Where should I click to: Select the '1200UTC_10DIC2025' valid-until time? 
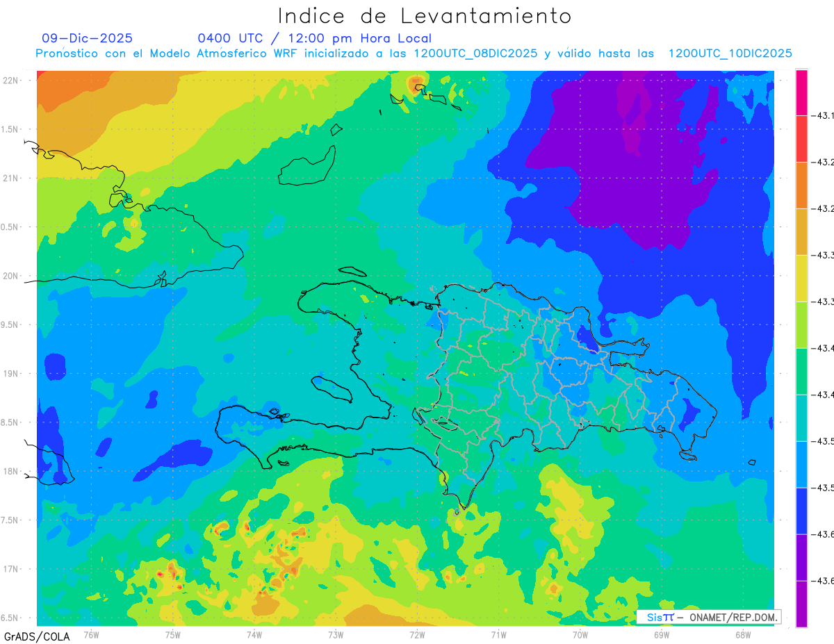coord(730,53)
